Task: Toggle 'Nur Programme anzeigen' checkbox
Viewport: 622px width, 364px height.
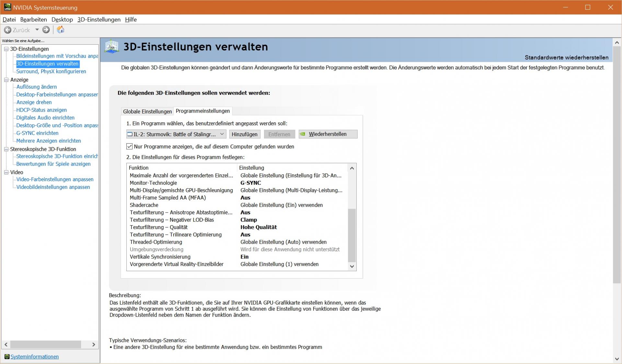Action: pyautogui.click(x=130, y=147)
